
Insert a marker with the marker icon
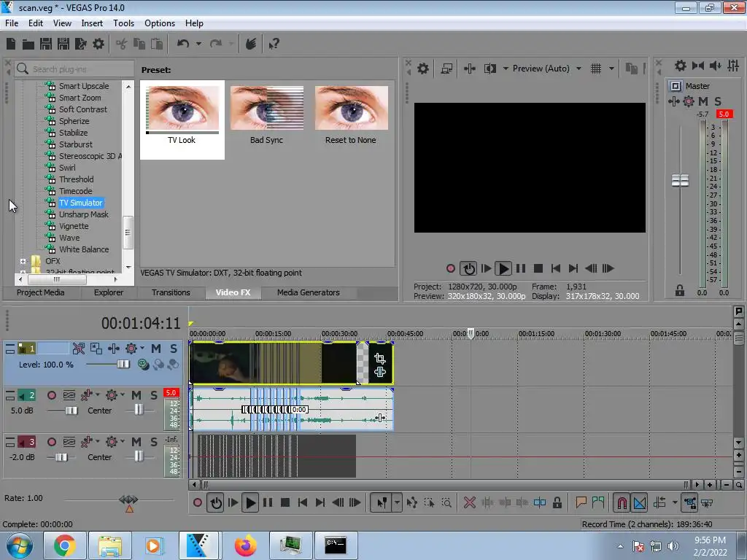coord(581,502)
